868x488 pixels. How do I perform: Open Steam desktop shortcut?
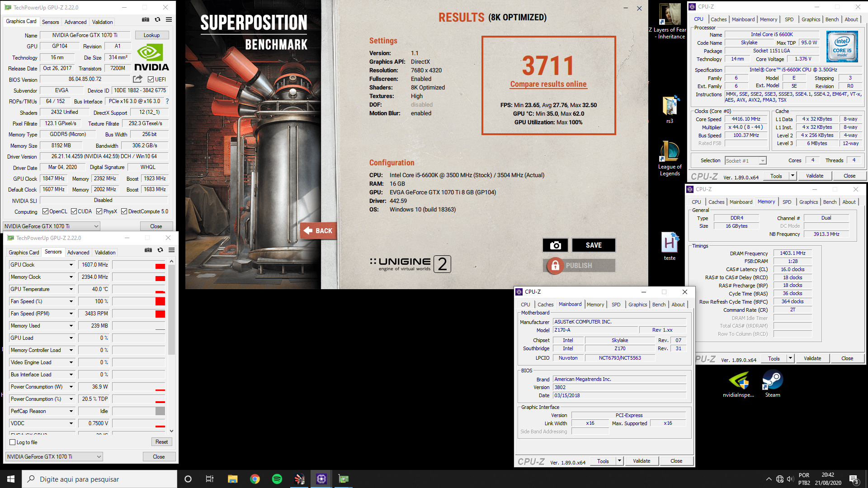773,385
